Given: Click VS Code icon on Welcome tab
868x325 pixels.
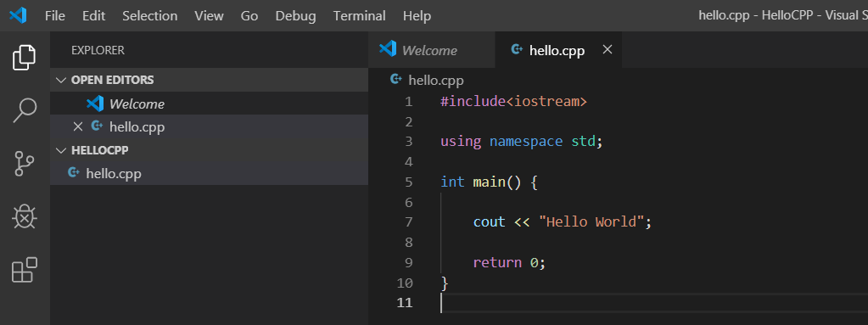Looking at the screenshot, I should (388, 48).
